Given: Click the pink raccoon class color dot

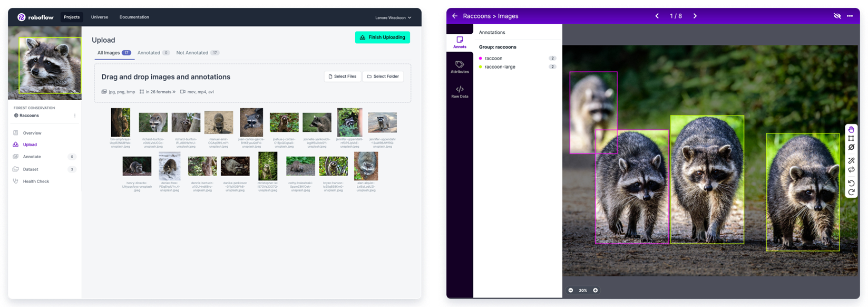Looking at the screenshot, I should pos(480,59).
